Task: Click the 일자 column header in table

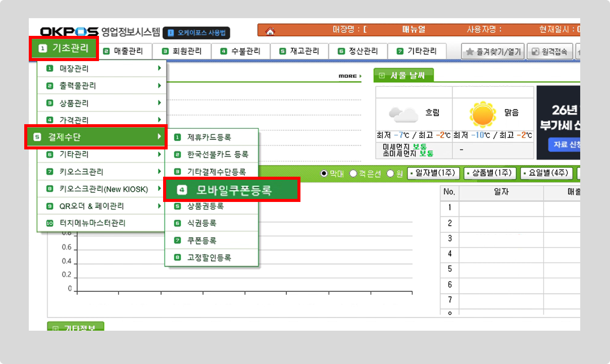Action: tap(501, 192)
